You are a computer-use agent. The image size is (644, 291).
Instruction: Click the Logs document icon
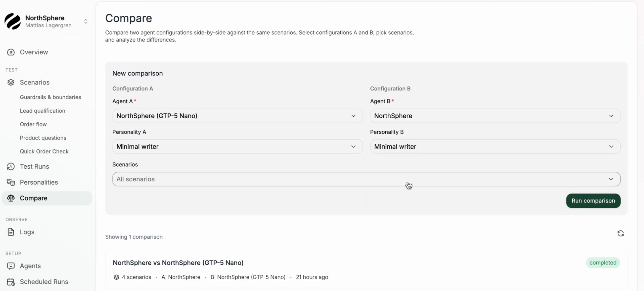(x=11, y=232)
